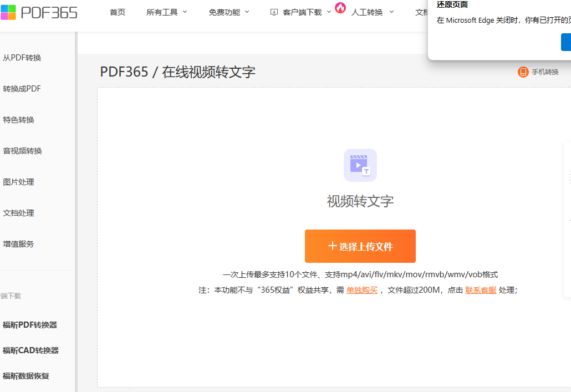Click the orange mobile phone icon

click(523, 72)
